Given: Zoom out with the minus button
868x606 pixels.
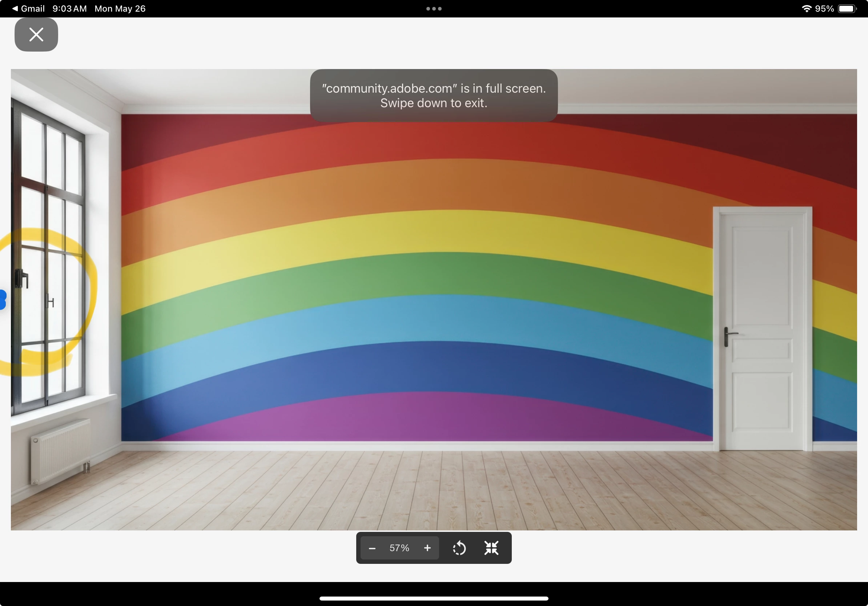Looking at the screenshot, I should coord(372,548).
